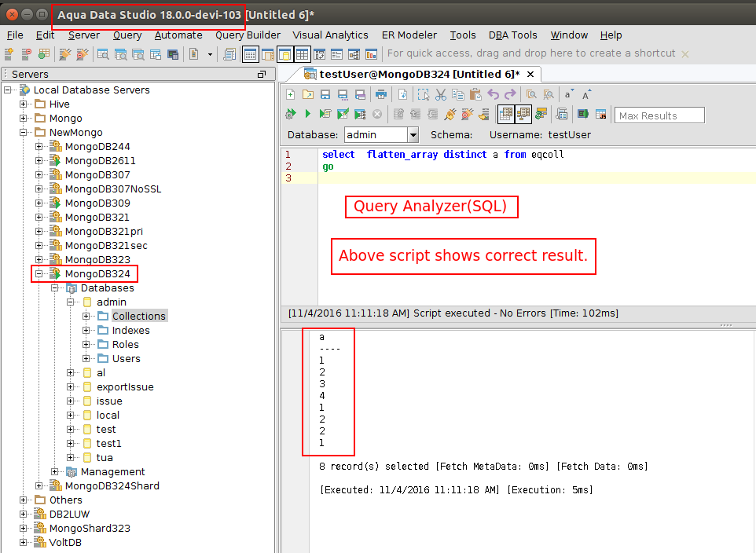The height and width of the screenshot is (553, 756).
Task: Close the testUser@MongoDB324 query tab
Action: tap(530, 75)
